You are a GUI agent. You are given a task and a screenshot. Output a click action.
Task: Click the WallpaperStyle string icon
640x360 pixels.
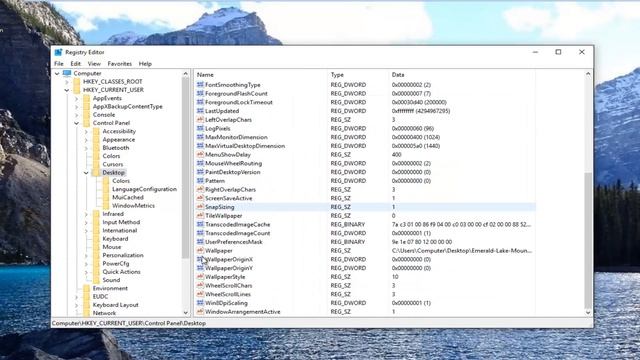coord(200,277)
